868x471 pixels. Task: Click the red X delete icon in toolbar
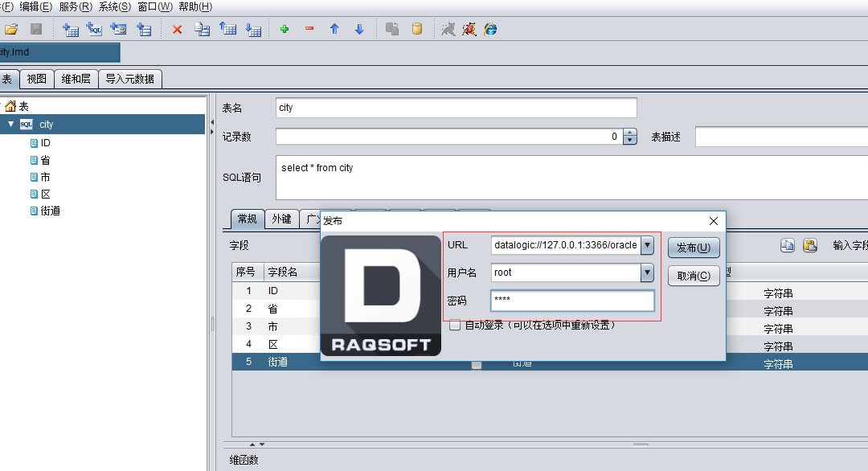coord(178,30)
